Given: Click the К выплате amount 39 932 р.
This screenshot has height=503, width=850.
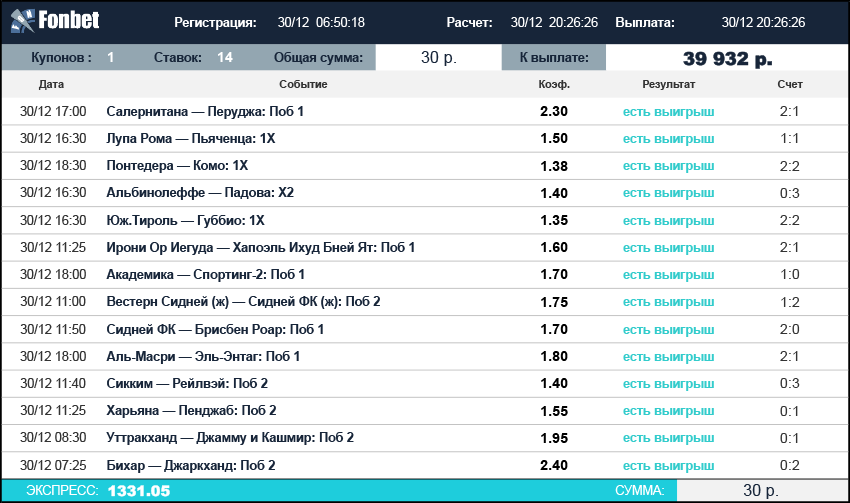Looking at the screenshot, I should pyautogui.click(x=727, y=57).
